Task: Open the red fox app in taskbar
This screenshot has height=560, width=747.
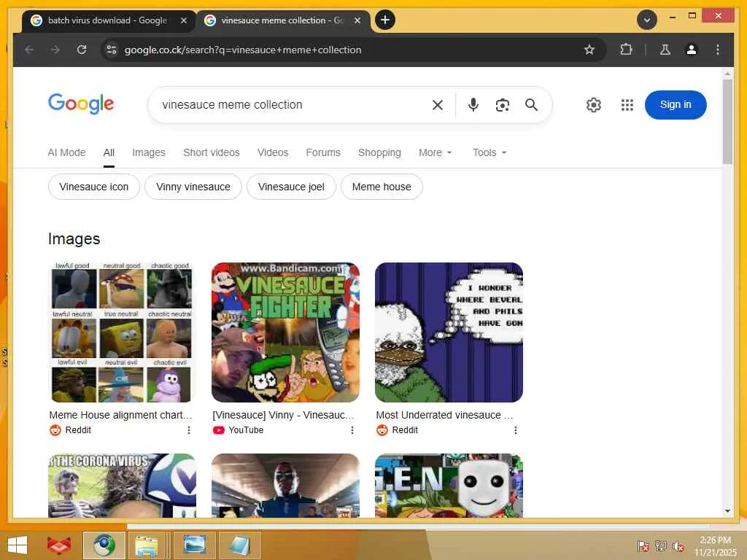Action: [58, 545]
